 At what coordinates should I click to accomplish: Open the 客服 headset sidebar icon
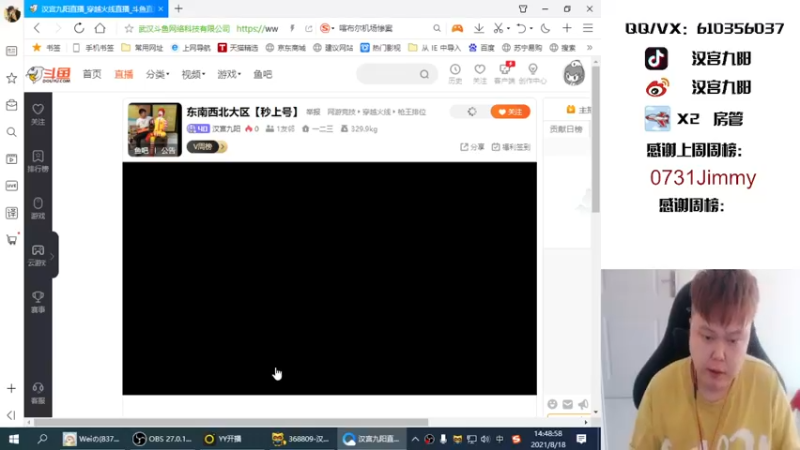tap(38, 393)
